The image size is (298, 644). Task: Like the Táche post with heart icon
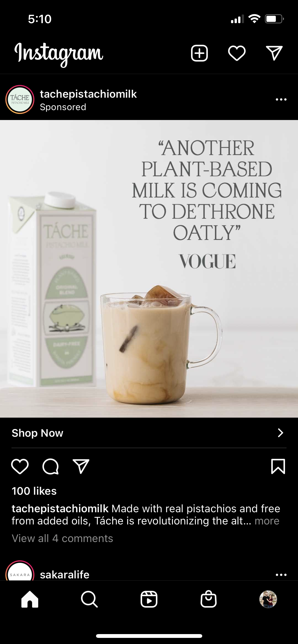20,466
